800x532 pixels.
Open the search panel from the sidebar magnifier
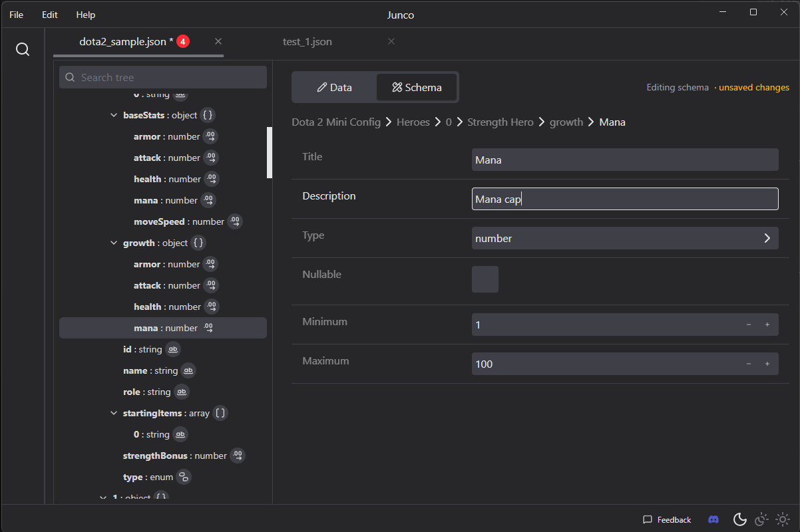coord(23,50)
